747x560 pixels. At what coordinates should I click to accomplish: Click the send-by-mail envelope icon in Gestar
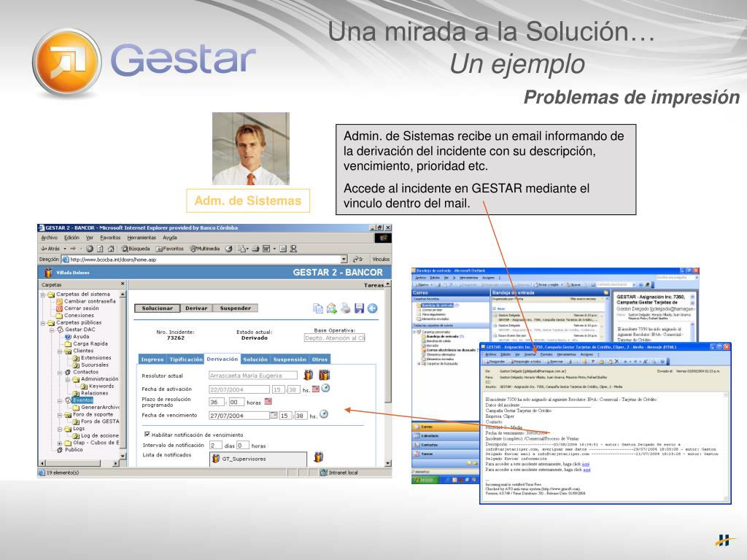click(x=332, y=308)
